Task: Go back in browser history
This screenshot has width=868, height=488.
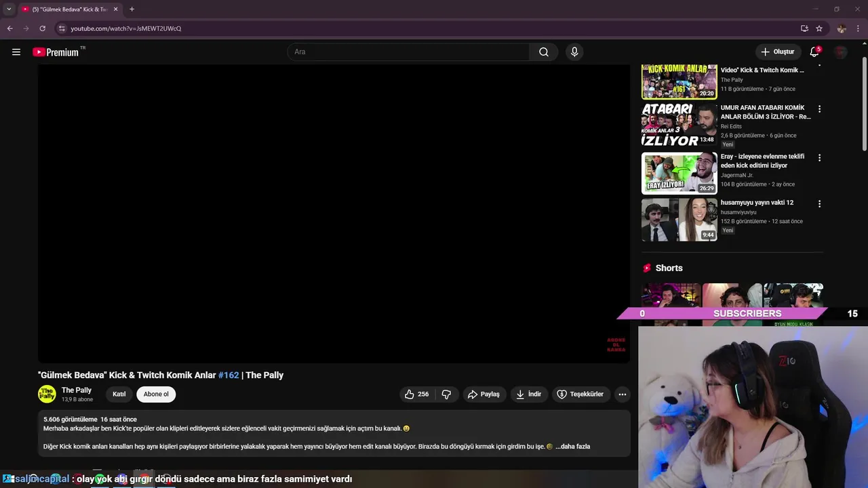Action: (9, 28)
